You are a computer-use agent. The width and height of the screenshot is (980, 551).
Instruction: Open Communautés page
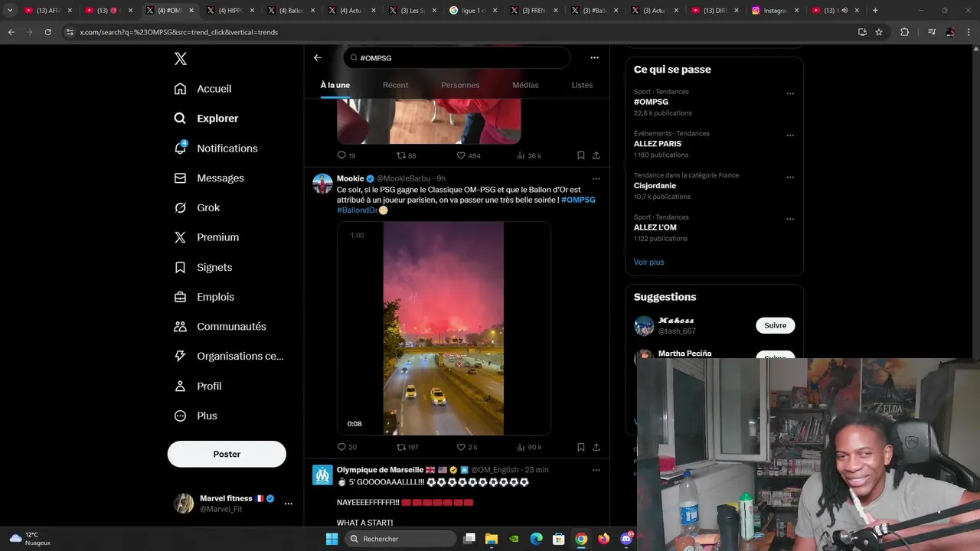220,327
